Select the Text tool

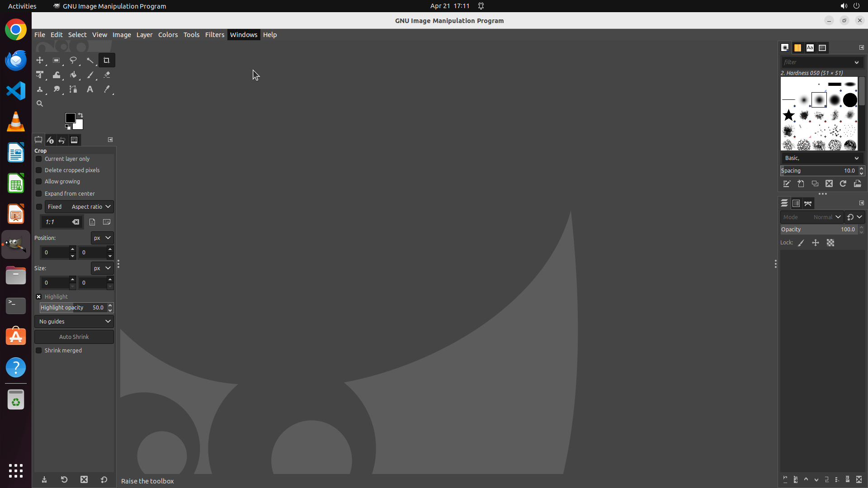(x=90, y=89)
